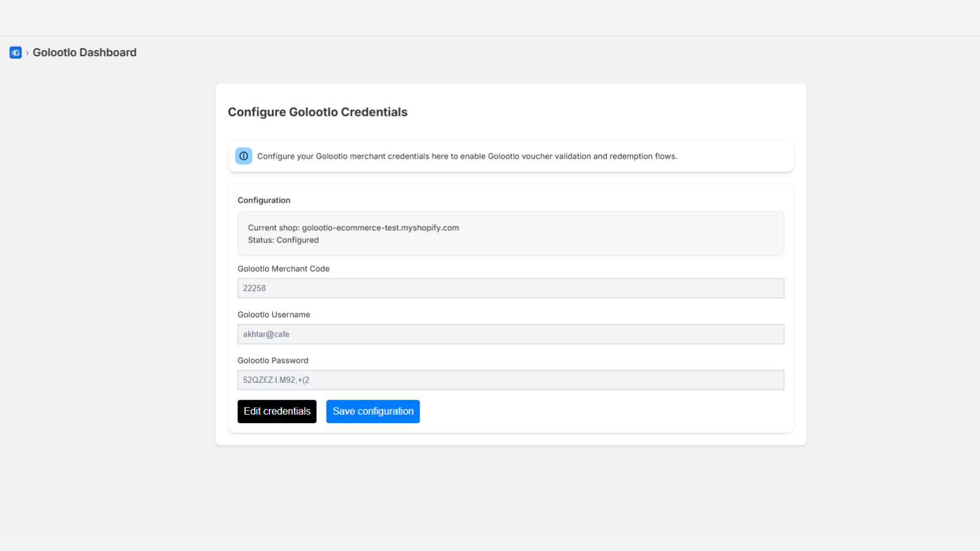980x551 pixels.
Task: Click the Status: Configured text
Action: [x=284, y=240]
